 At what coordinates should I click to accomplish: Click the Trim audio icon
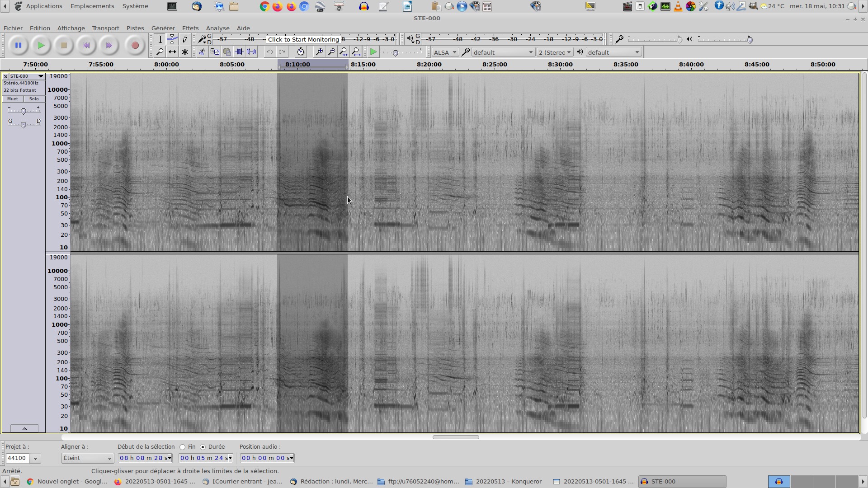[x=239, y=52]
